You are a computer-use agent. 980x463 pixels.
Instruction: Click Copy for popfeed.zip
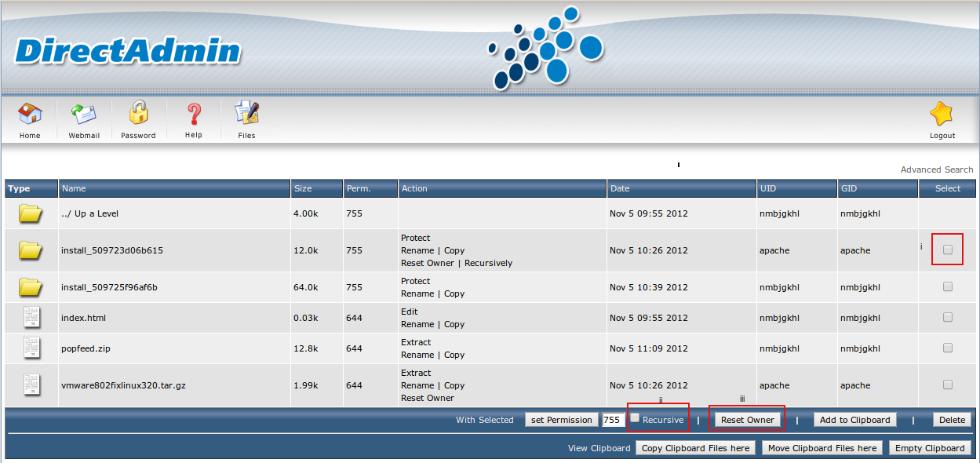pyautogui.click(x=454, y=355)
